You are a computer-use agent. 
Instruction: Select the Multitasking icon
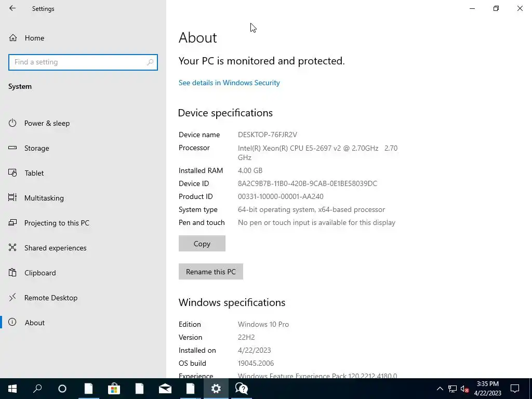[12, 197]
